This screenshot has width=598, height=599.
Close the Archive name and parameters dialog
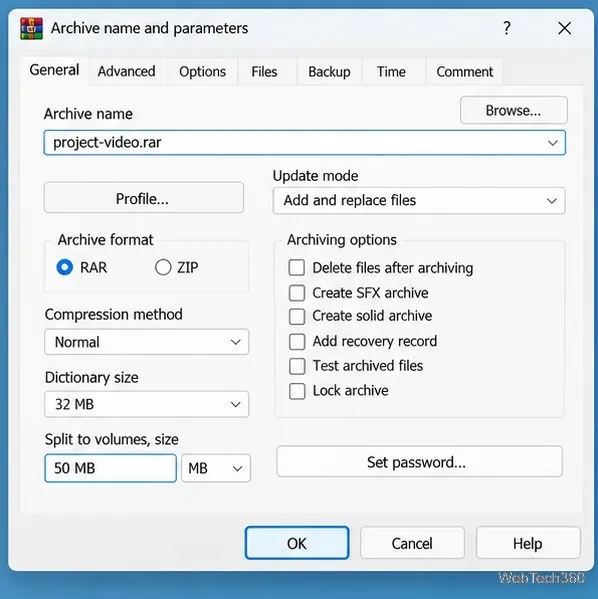(564, 28)
